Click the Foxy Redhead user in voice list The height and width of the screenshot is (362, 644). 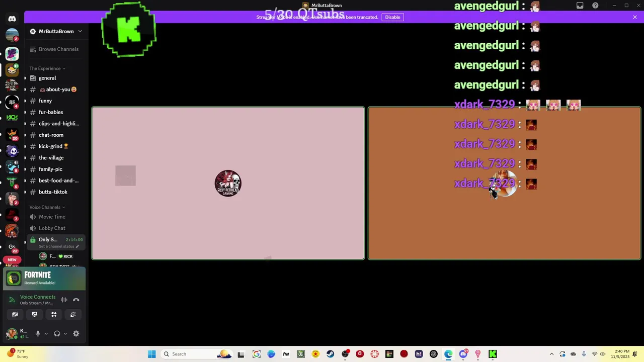57,256
